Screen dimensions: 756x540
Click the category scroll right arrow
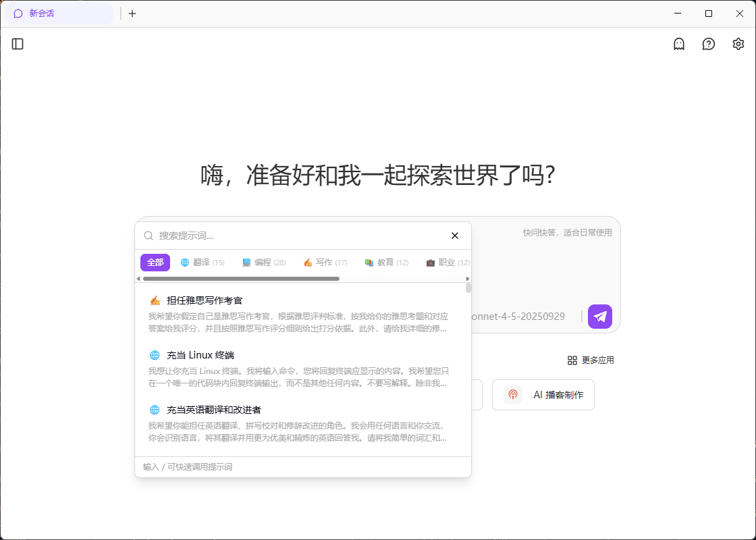pos(467,279)
